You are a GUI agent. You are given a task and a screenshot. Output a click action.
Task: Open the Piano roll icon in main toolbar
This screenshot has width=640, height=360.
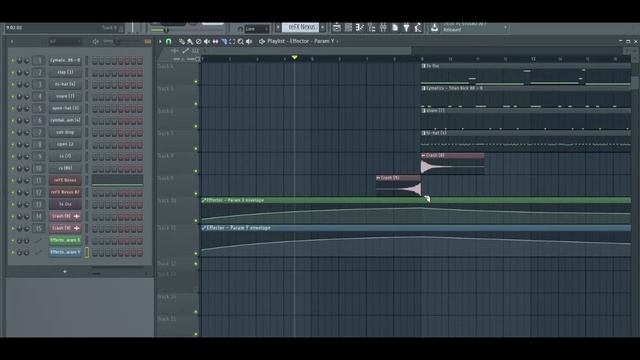tap(360, 27)
